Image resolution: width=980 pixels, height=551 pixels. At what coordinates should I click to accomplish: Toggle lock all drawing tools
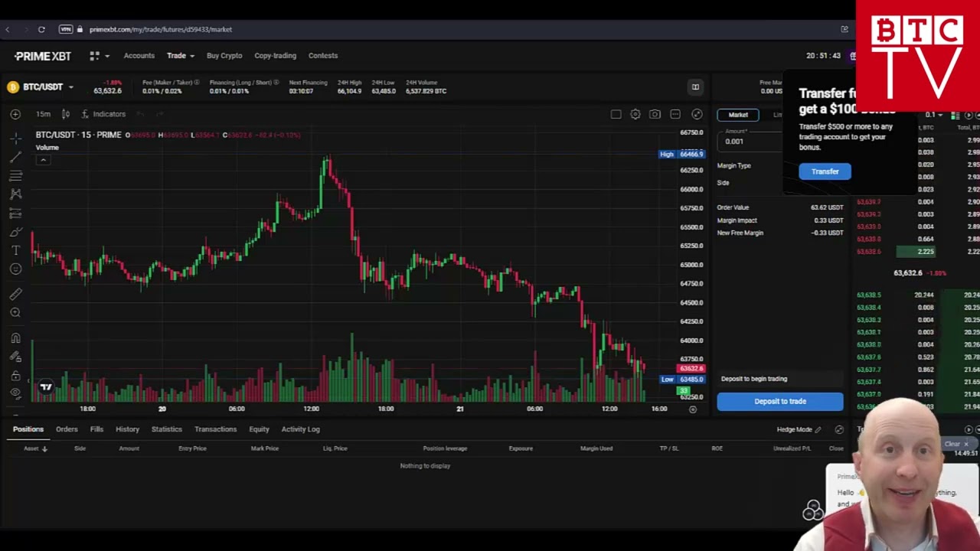click(x=15, y=375)
